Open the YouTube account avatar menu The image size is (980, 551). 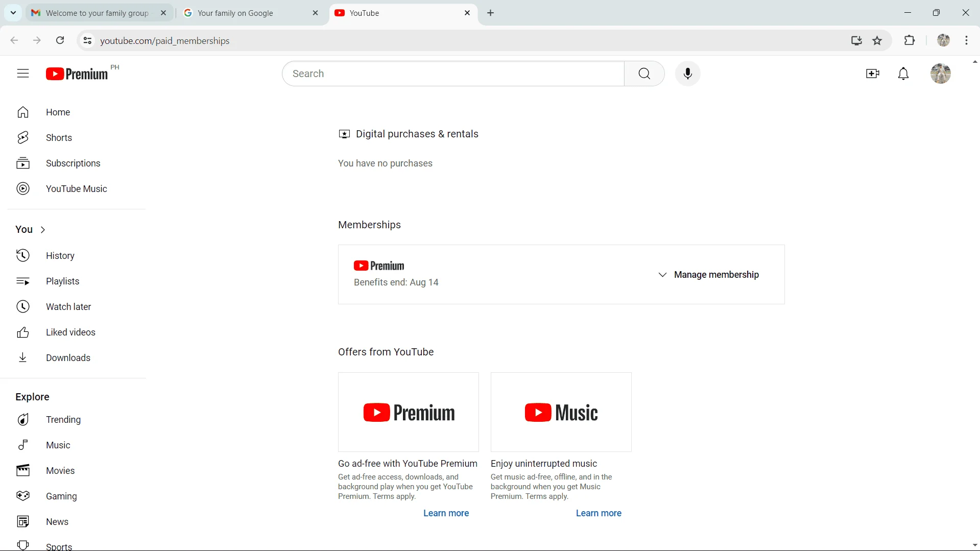pyautogui.click(x=940, y=74)
